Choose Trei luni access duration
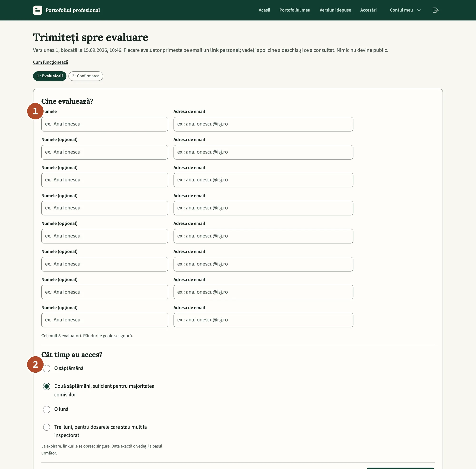The image size is (476, 469). point(47,427)
